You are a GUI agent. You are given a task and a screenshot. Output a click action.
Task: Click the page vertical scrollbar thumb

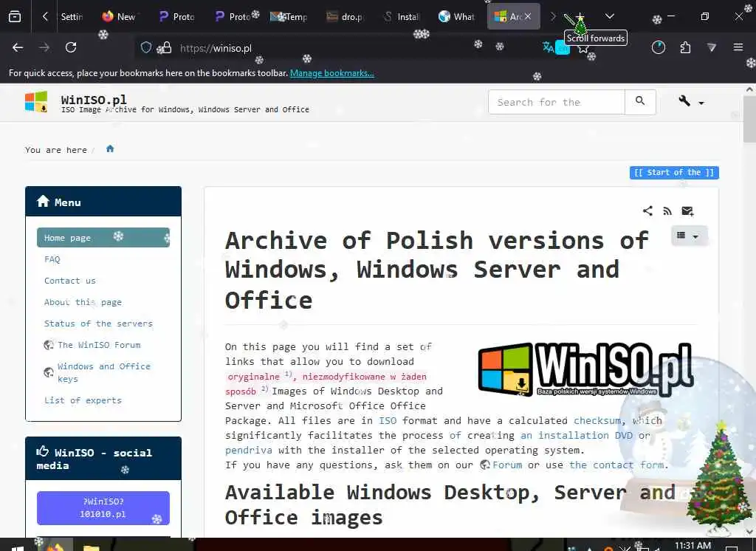[749, 118]
